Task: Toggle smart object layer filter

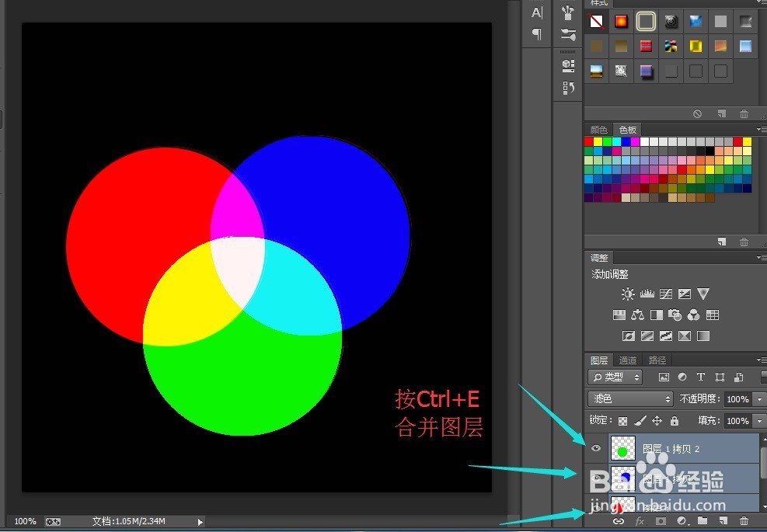Action: [738, 377]
